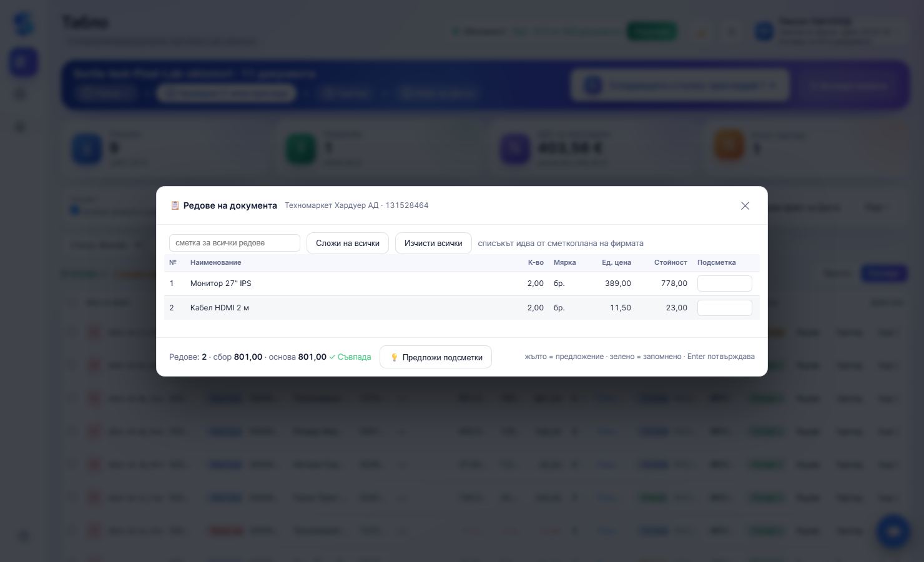Click the К-во column header

click(536, 262)
